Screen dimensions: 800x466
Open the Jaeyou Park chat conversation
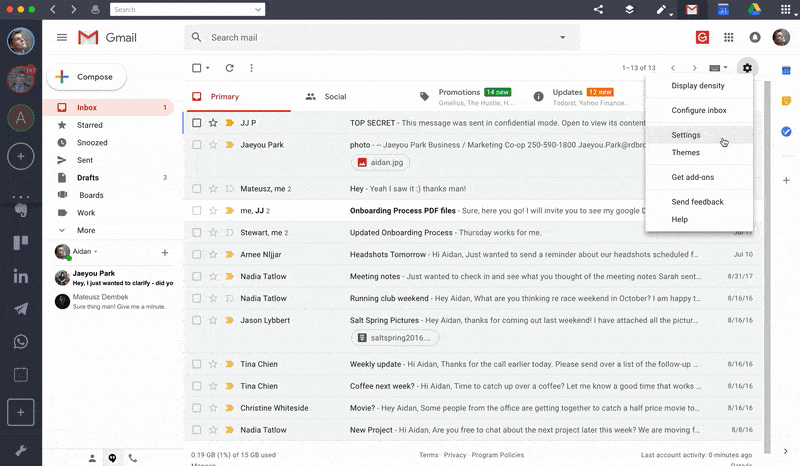[x=113, y=278]
